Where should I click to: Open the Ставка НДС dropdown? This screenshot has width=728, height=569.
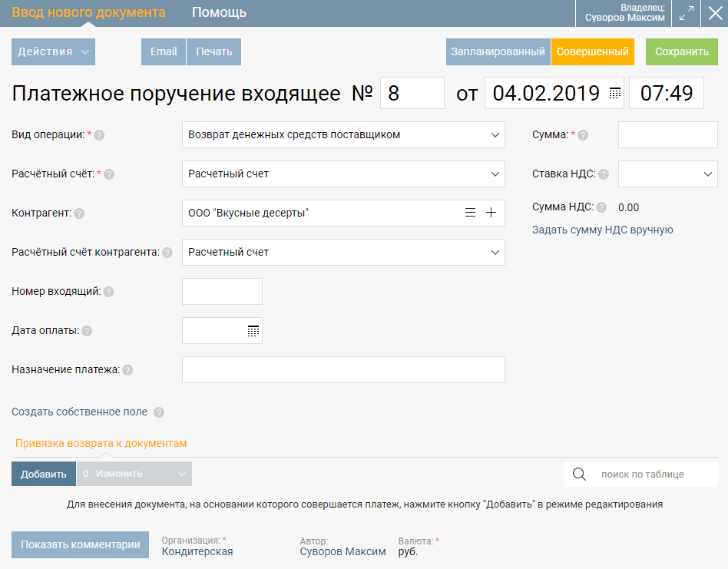click(667, 174)
